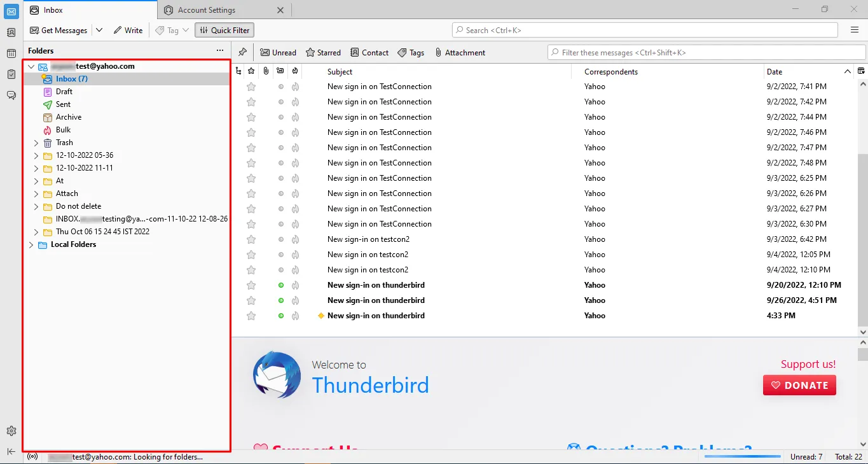868x464 pixels.
Task: Expand the Local Folders tree
Action: pyautogui.click(x=31, y=244)
